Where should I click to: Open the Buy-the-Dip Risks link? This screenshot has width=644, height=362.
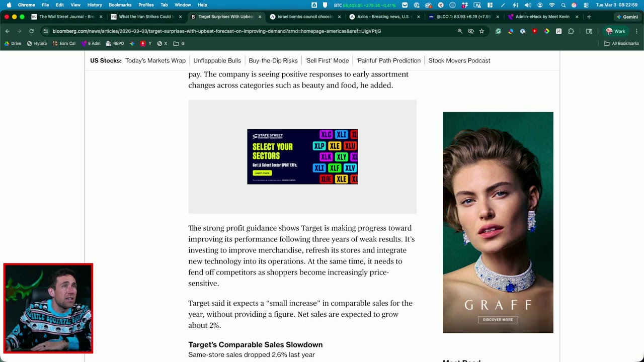pos(273,61)
